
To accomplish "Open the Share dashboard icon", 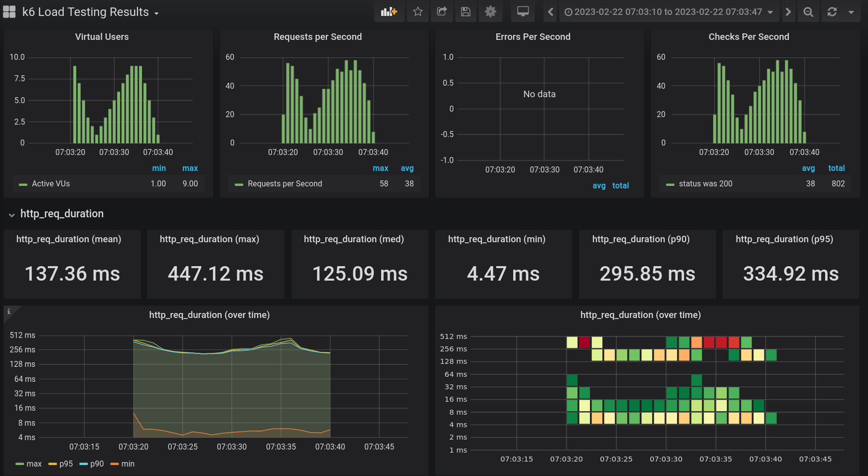I will [x=441, y=12].
